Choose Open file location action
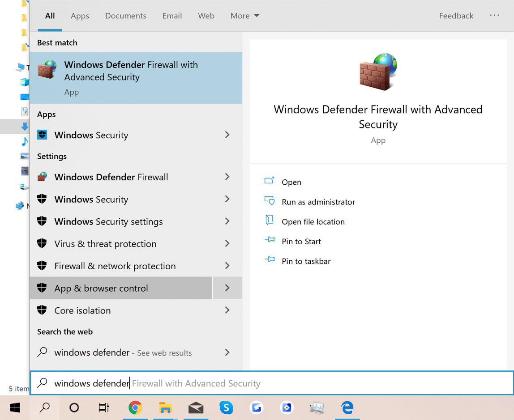Image resolution: width=514 pixels, height=420 pixels. pyautogui.click(x=313, y=221)
